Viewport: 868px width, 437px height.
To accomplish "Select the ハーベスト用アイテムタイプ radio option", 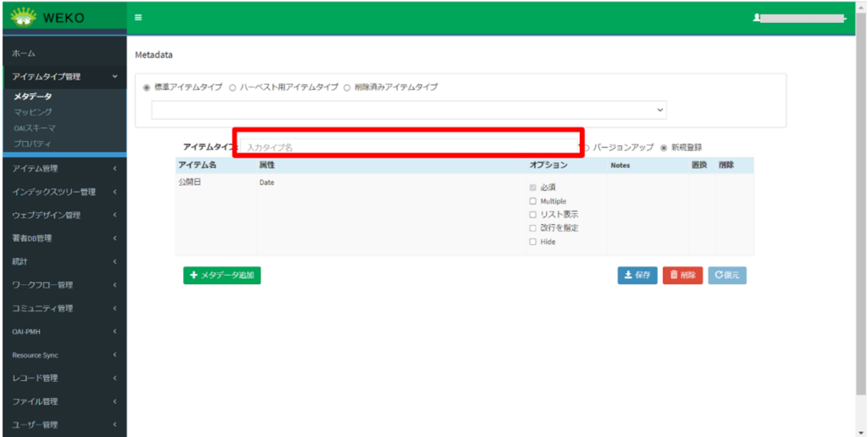I will pyautogui.click(x=232, y=87).
